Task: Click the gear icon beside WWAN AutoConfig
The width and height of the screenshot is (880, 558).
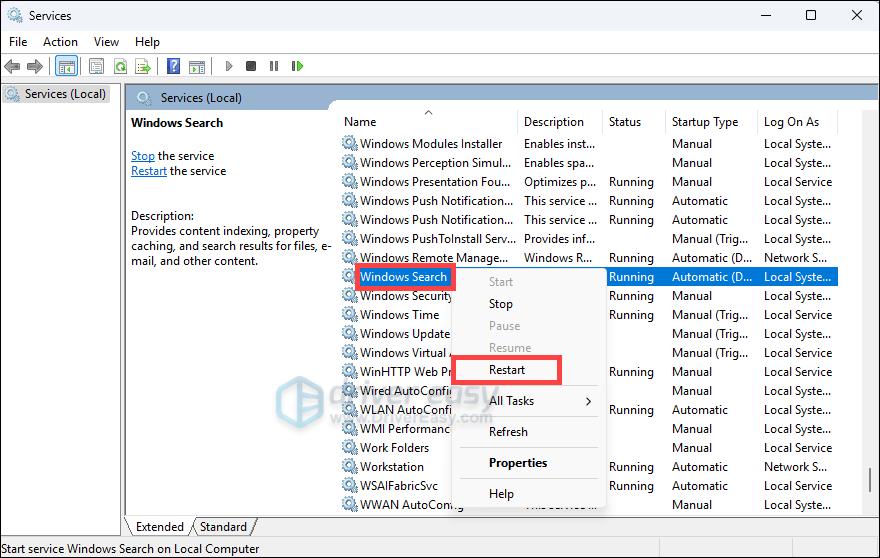Action: coord(350,504)
